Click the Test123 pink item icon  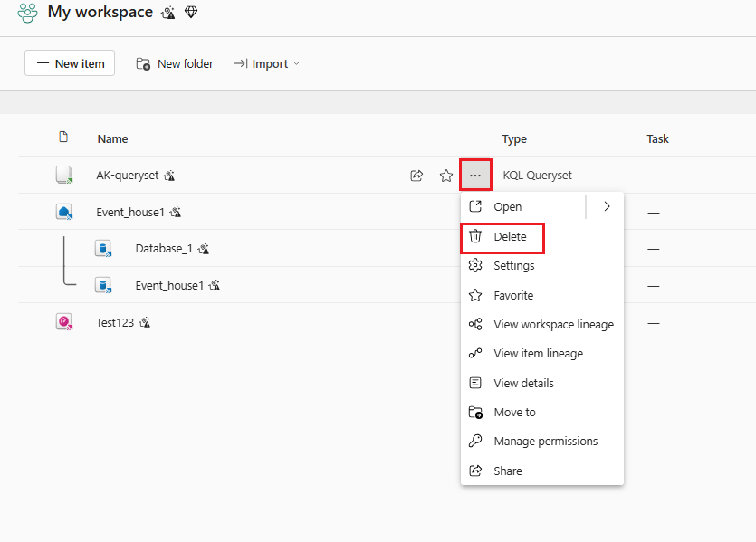coord(64,322)
